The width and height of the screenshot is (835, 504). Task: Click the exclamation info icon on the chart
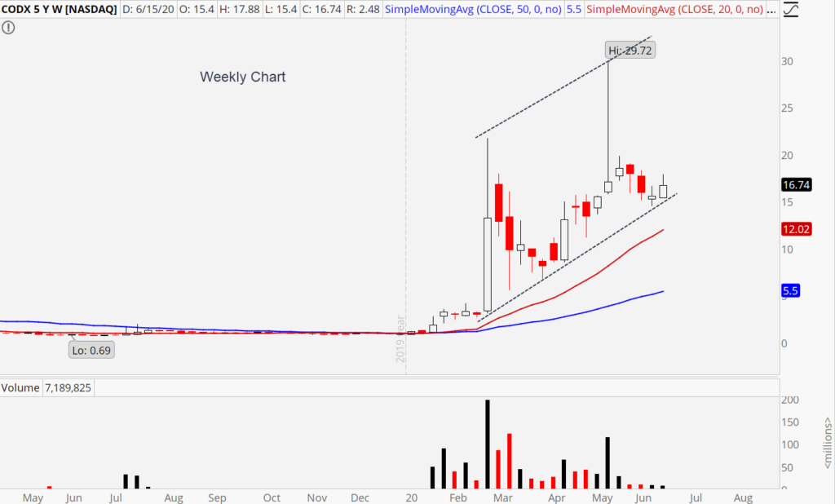pos(8,28)
